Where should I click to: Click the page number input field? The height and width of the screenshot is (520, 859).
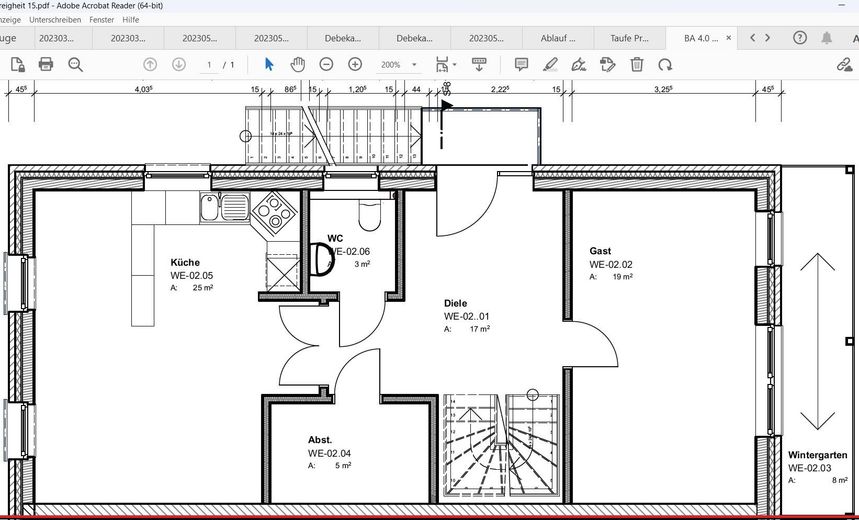pos(209,65)
